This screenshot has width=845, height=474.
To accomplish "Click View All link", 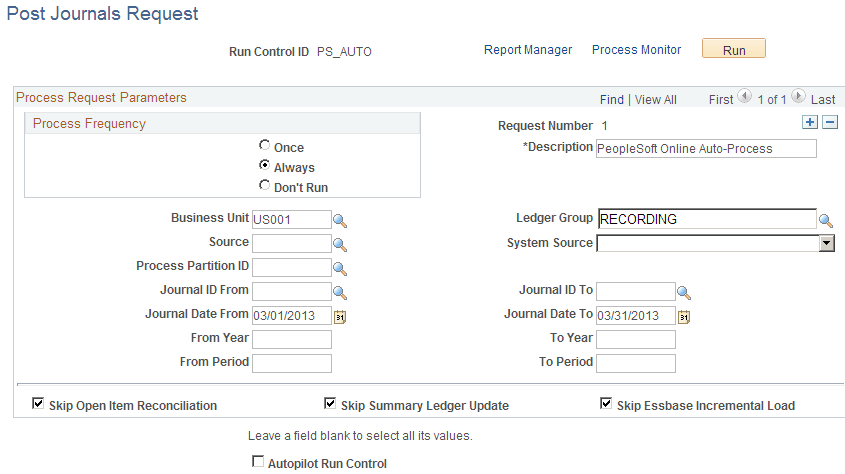I will click(655, 100).
